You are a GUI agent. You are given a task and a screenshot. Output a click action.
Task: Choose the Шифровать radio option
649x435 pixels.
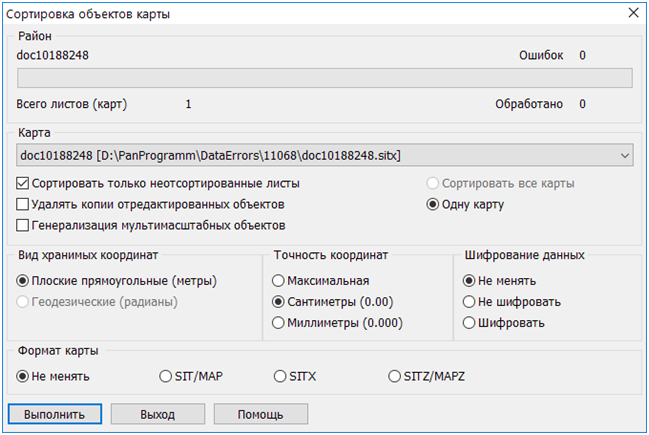tap(469, 322)
